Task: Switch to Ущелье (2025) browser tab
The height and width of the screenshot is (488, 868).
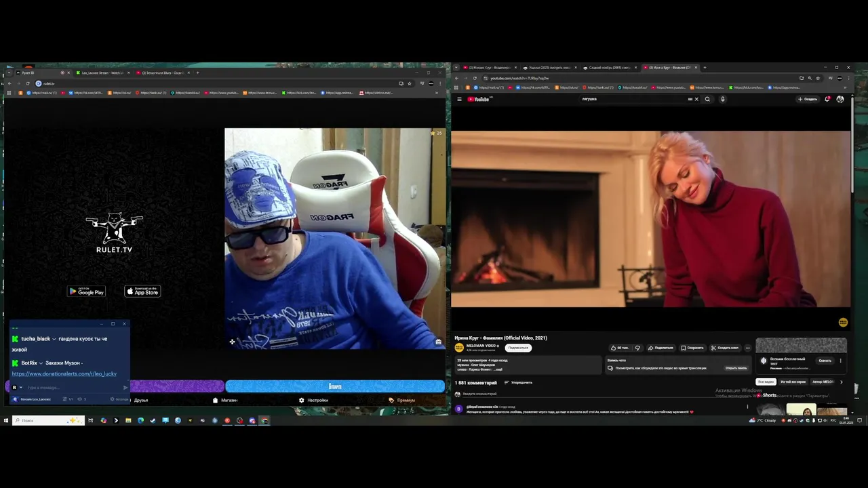Action: pyautogui.click(x=550, y=68)
